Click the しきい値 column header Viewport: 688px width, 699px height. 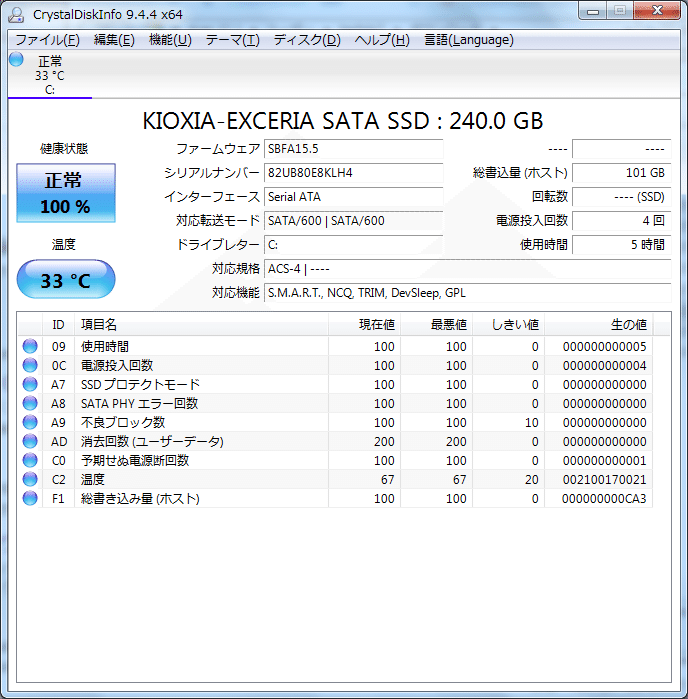pyautogui.click(x=509, y=325)
